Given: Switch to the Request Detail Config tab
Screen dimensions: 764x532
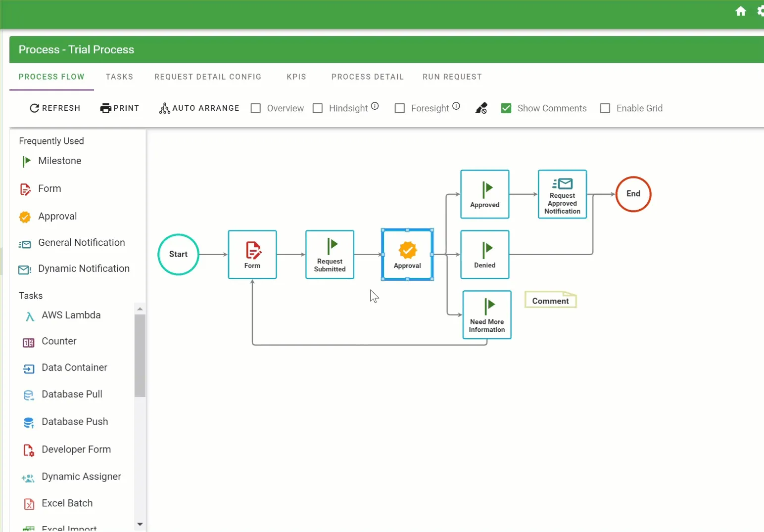Looking at the screenshot, I should coord(207,77).
